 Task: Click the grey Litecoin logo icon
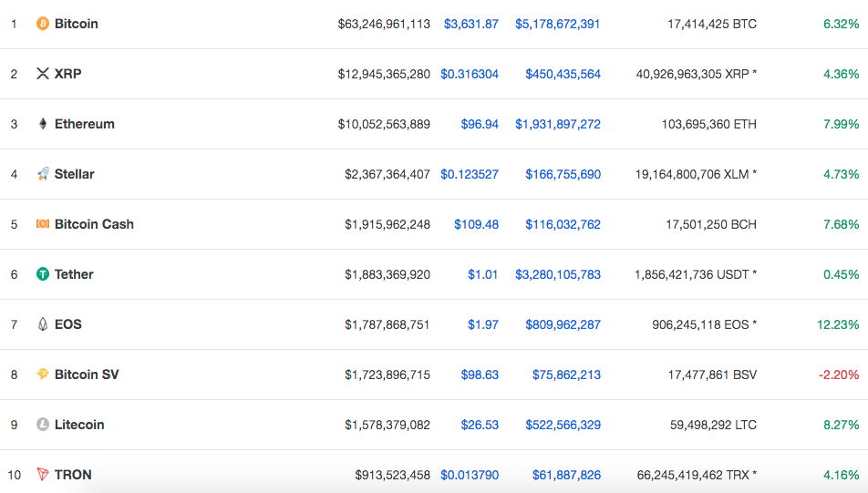pyautogui.click(x=43, y=425)
